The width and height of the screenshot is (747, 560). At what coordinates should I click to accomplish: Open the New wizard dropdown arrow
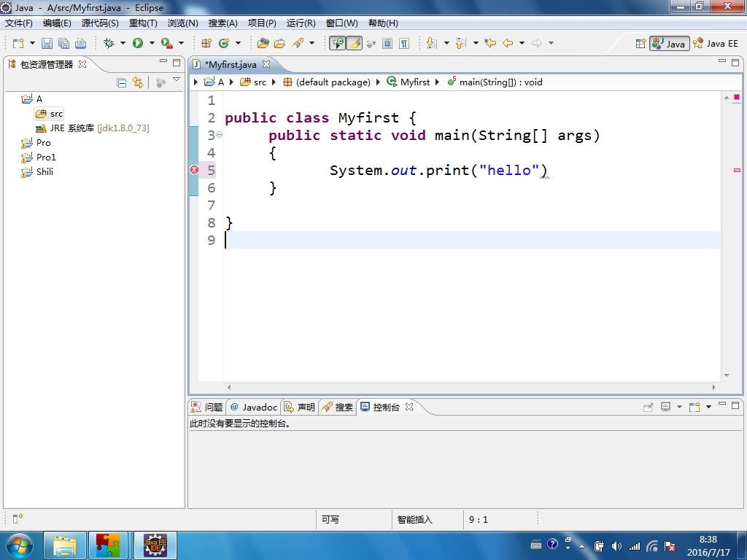point(32,43)
